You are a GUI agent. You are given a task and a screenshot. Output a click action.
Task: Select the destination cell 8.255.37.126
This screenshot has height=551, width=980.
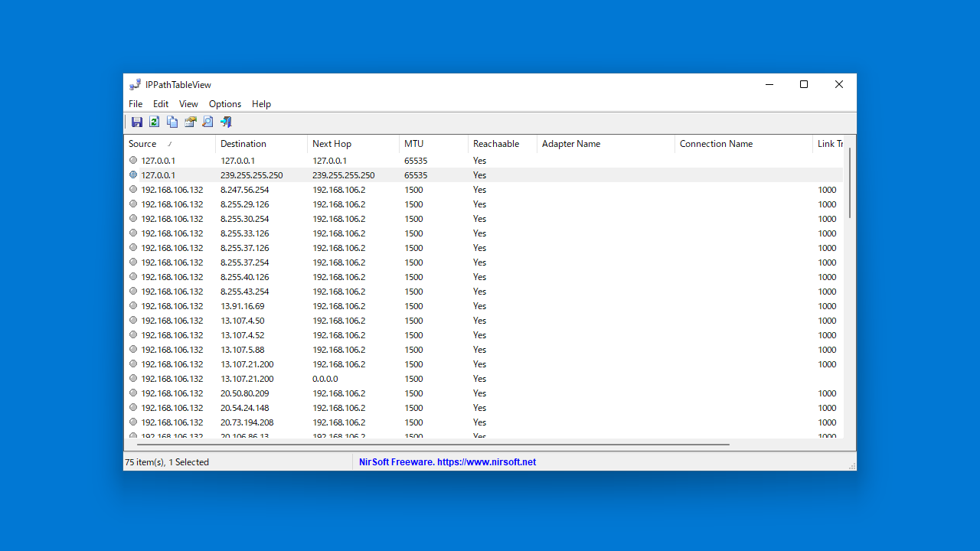245,248
